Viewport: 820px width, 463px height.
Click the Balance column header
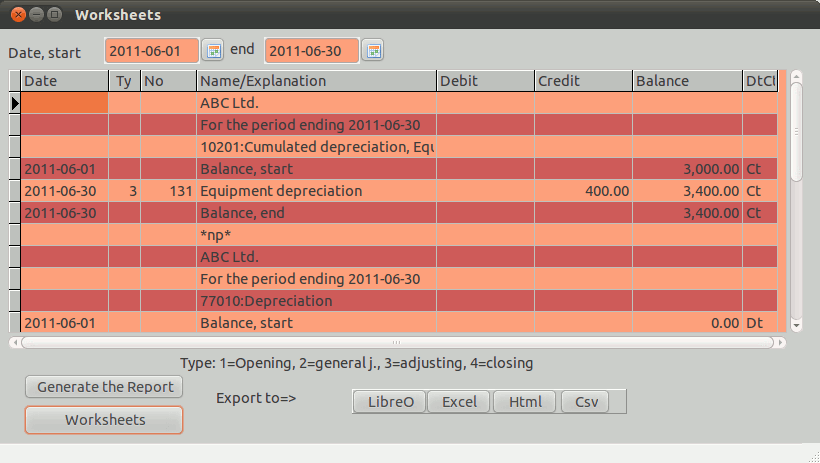(x=687, y=81)
